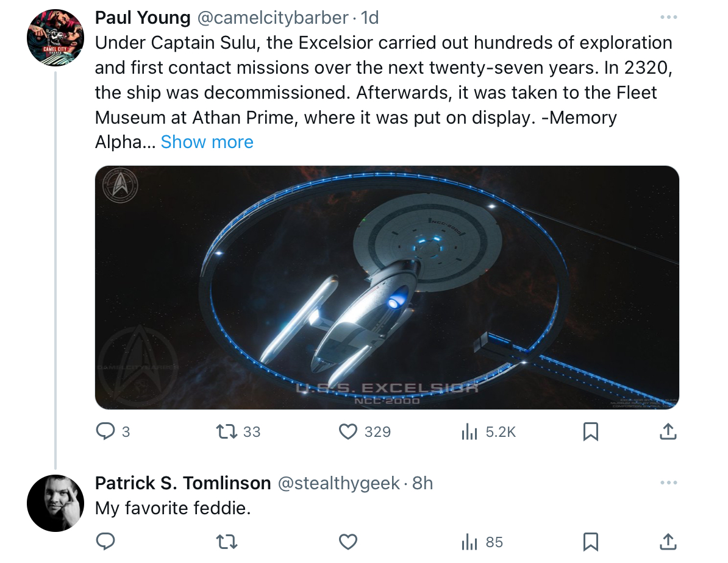
Task: Share Patrick S. Tomlinson's reply
Action: pyautogui.click(x=668, y=541)
